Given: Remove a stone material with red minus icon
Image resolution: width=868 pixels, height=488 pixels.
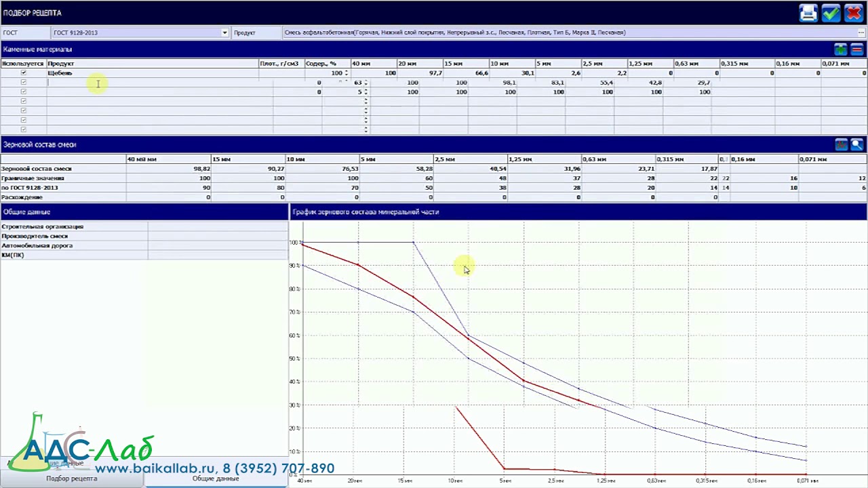Looking at the screenshot, I should 857,49.
